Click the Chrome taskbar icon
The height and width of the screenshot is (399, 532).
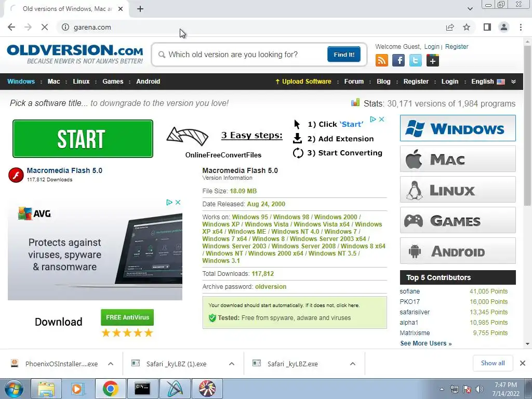(110, 389)
